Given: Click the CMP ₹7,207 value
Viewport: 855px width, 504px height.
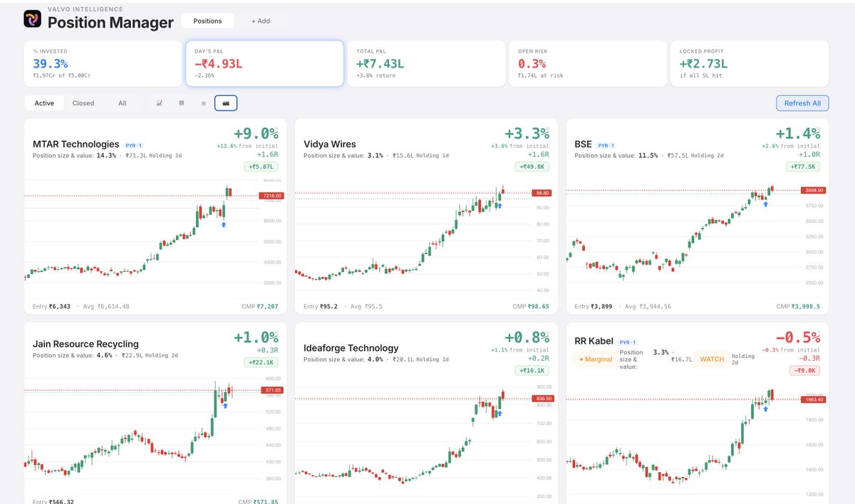Looking at the screenshot, I should (x=268, y=307).
